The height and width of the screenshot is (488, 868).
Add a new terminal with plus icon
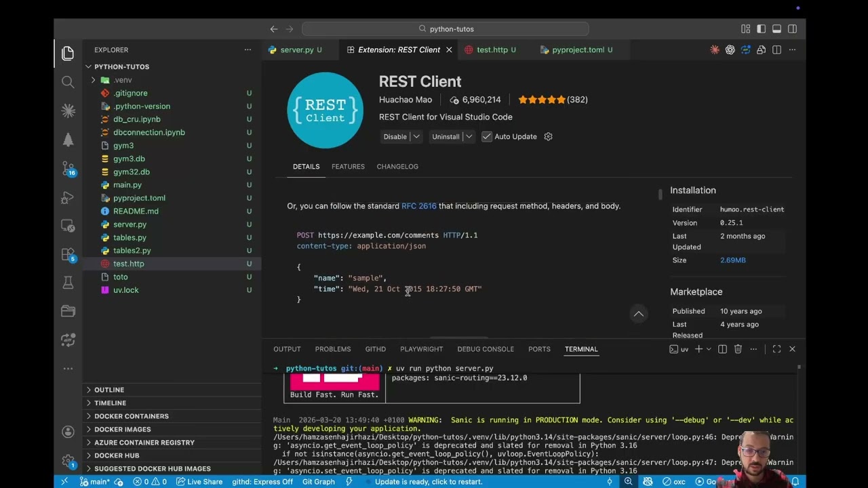pos(698,349)
